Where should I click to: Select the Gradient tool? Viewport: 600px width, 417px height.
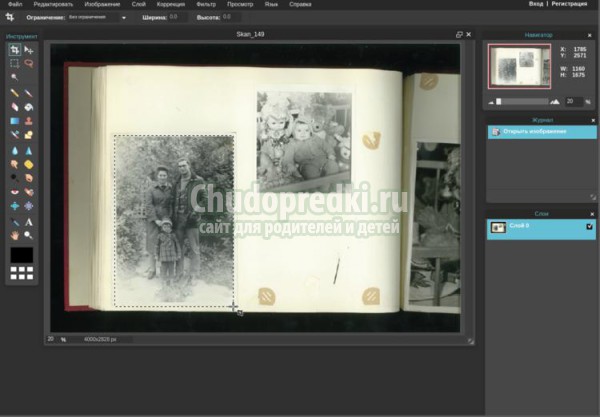[15, 121]
